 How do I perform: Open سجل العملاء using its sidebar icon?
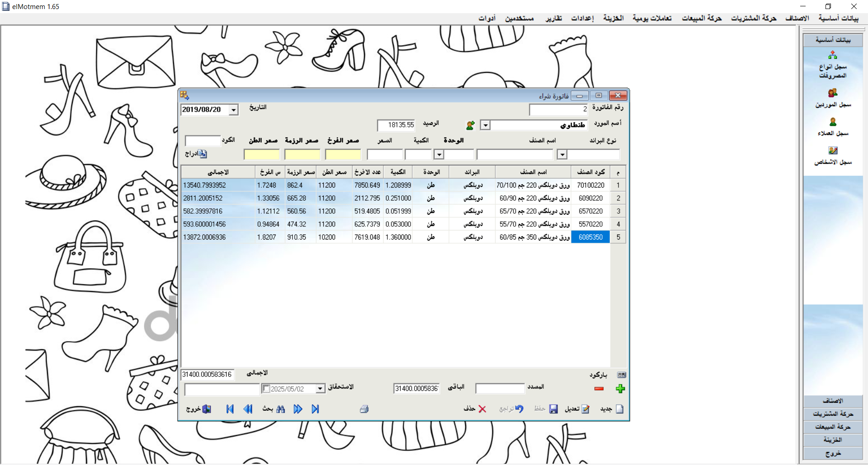click(833, 122)
